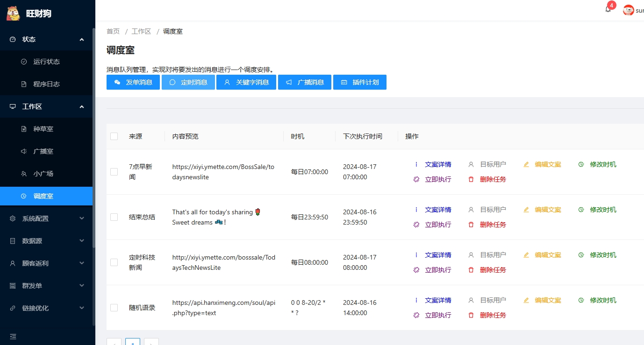Click trash icon for 7点早新闻 task
The image size is (644, 345).
click(471, 179)
